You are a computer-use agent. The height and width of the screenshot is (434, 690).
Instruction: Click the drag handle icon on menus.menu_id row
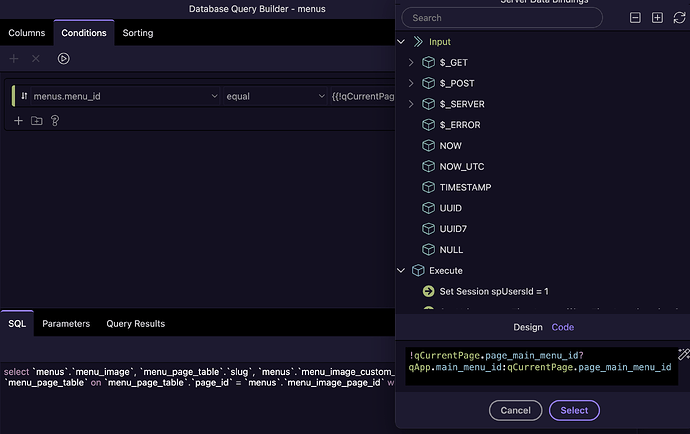(24, 96)
